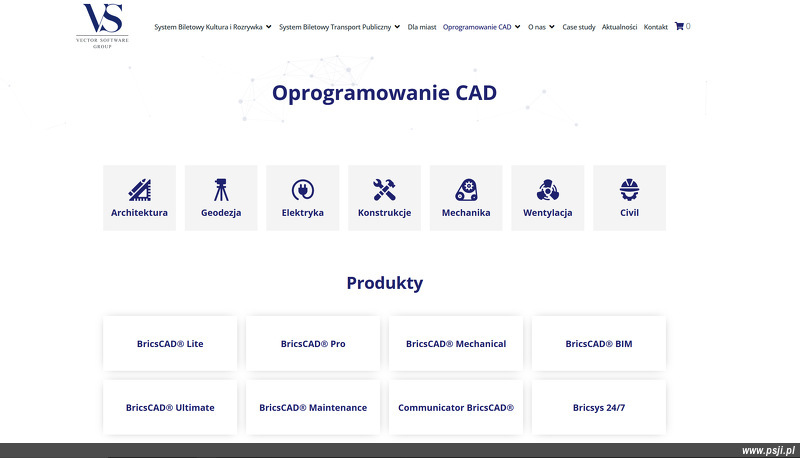Open the Kontakt page
This screenshot has width=800, height=458.
(656, 27)
